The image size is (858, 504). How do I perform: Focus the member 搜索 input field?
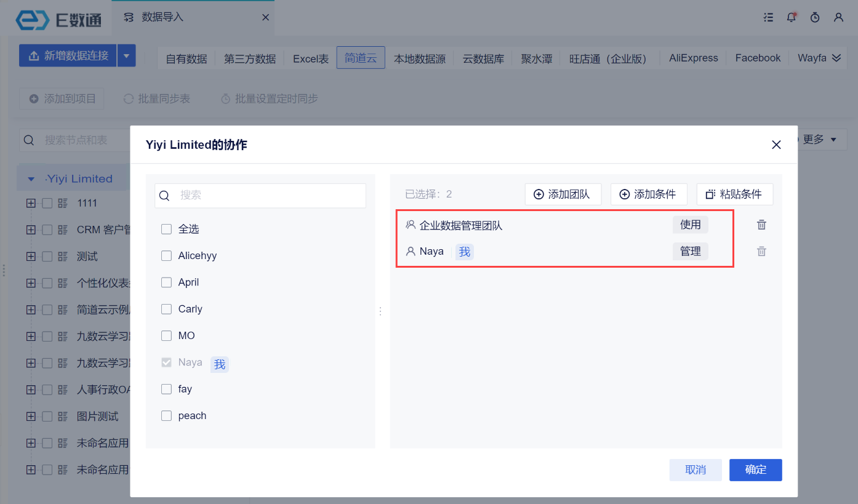260,196
